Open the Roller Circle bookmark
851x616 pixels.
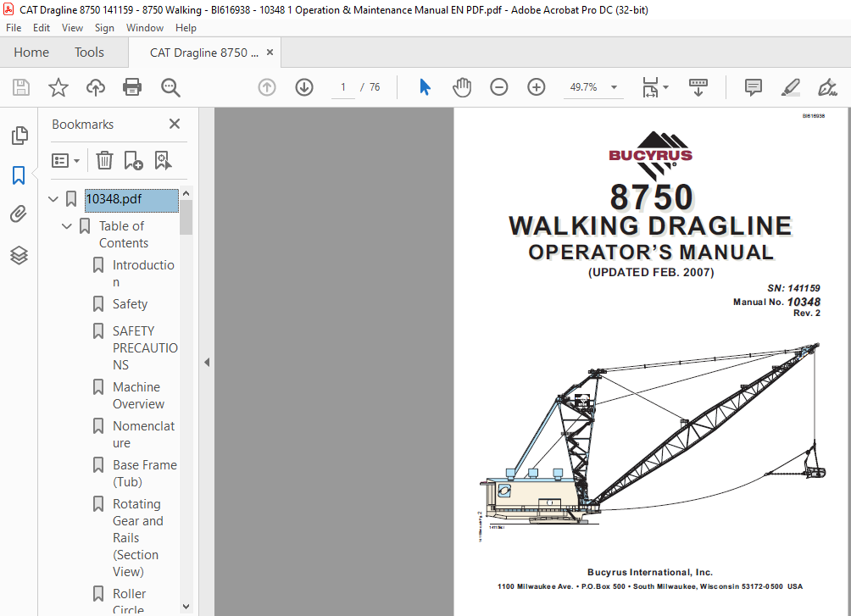pyautogui.click(x=129, y=601)
